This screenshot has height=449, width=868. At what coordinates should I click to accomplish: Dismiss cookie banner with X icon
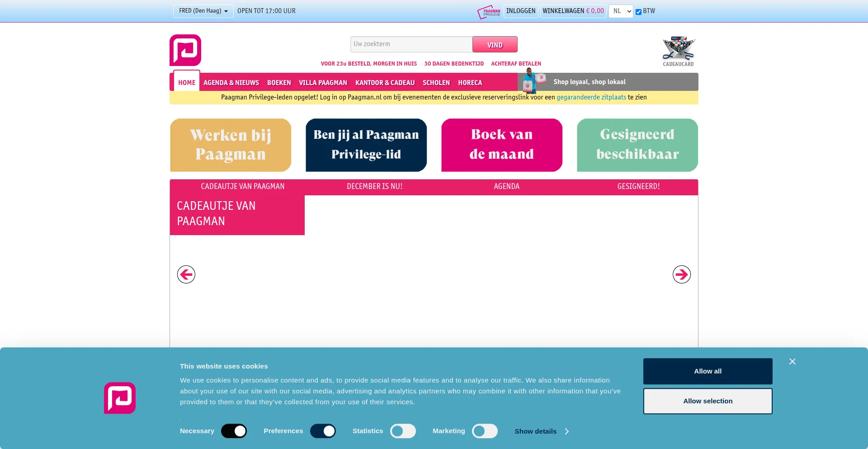point(792,361)
